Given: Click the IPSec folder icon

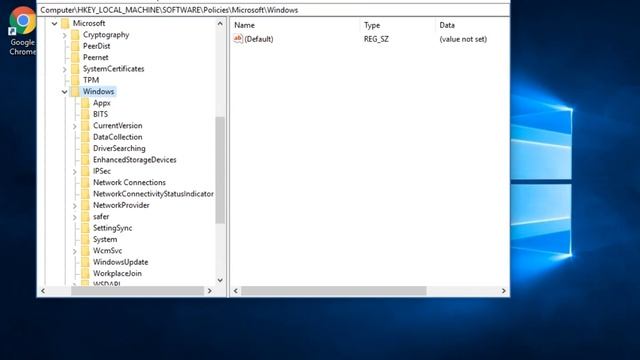Looking at the screenshot, I should coord(85,171).
